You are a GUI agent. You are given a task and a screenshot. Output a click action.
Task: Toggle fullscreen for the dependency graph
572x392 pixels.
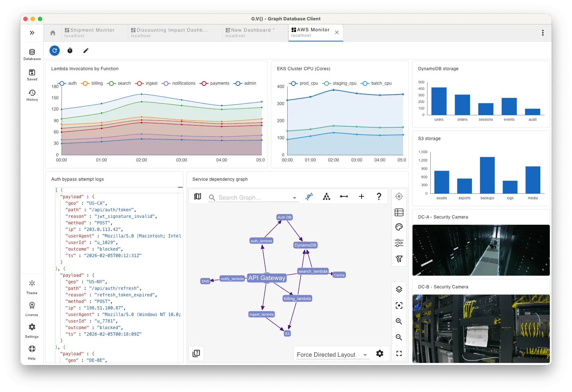399,353
